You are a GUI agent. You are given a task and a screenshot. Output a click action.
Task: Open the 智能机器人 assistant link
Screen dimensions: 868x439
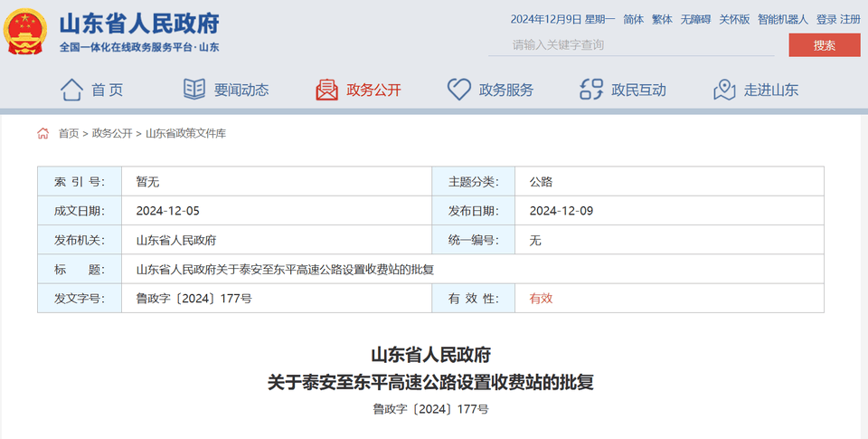782,19
